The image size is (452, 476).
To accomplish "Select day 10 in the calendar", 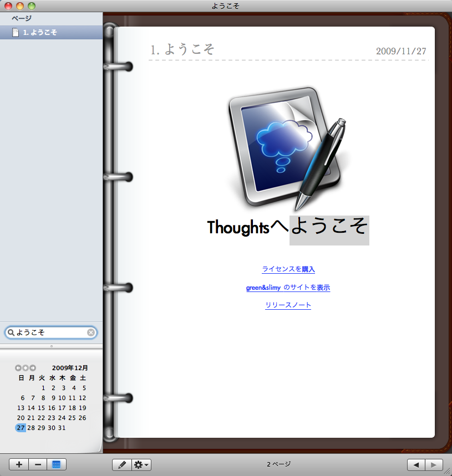I will tap(62, 398).
